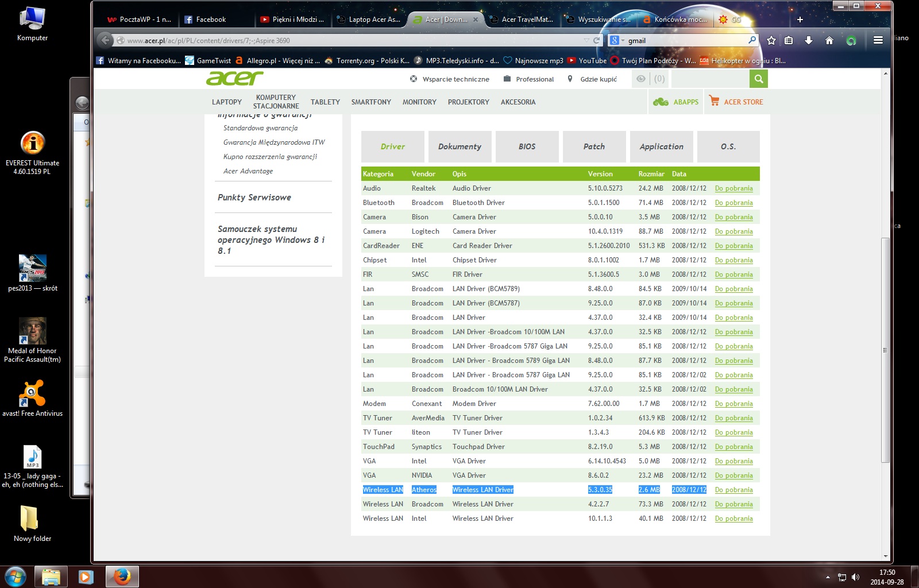Open the Windows Start menu

[15, 577]
